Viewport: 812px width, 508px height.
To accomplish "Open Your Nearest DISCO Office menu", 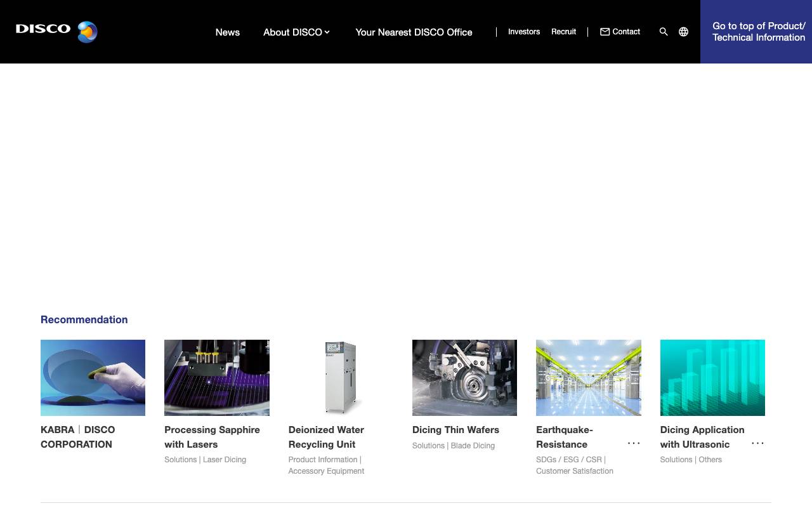I will tap(414, 32).
